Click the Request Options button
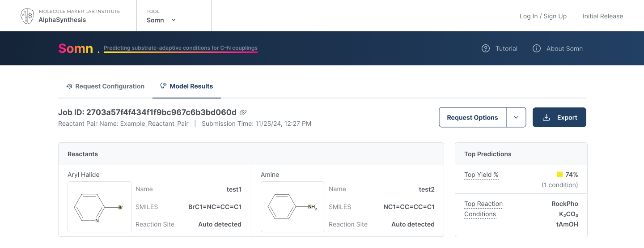Image resolution: width=644 pixels, height=248 pixels. (472, 118)
